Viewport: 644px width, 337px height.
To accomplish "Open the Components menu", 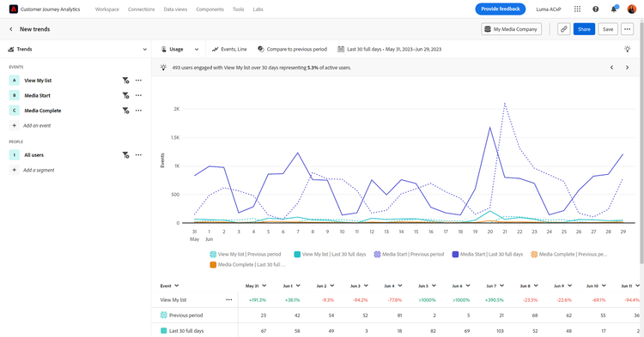I will tap(210, 9).
